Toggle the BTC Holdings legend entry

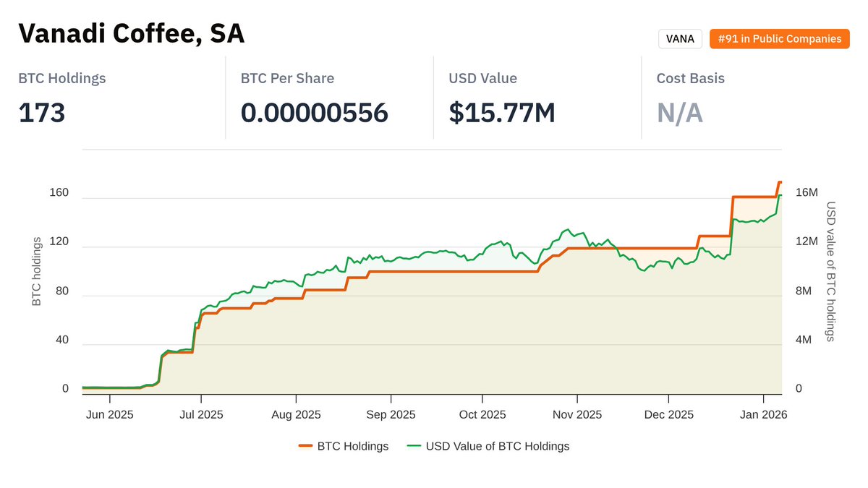pyautogui.click(x=344, y=446)
